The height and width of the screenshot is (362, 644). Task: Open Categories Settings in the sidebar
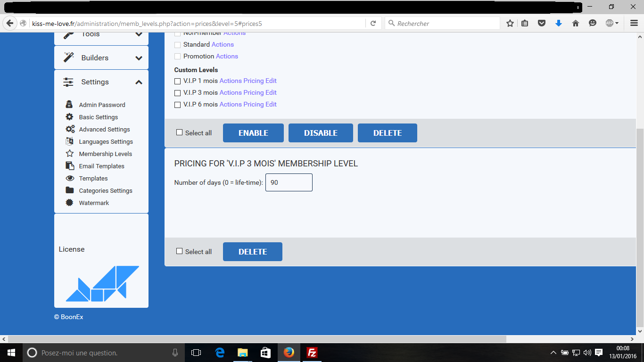coord(106,190)
